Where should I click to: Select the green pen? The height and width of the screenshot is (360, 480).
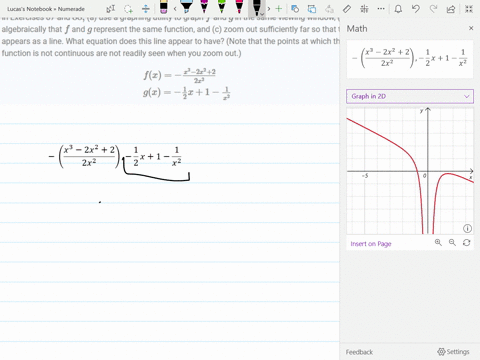[221, 7]
